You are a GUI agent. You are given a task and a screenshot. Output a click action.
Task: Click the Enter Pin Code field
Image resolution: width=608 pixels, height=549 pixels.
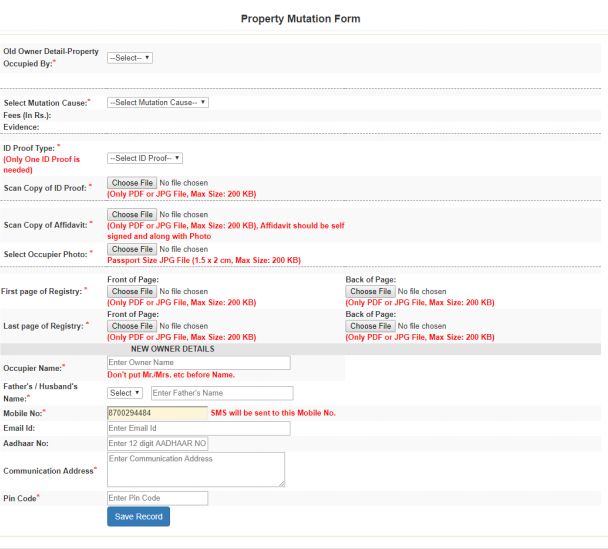click(x=157, y=498)
